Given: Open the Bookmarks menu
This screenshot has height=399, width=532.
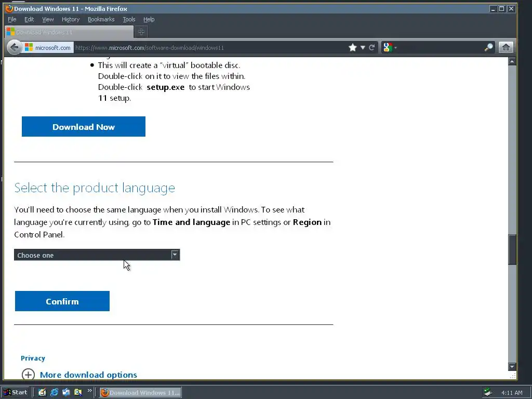Looking at the screenshot, I should click(101, 19).
